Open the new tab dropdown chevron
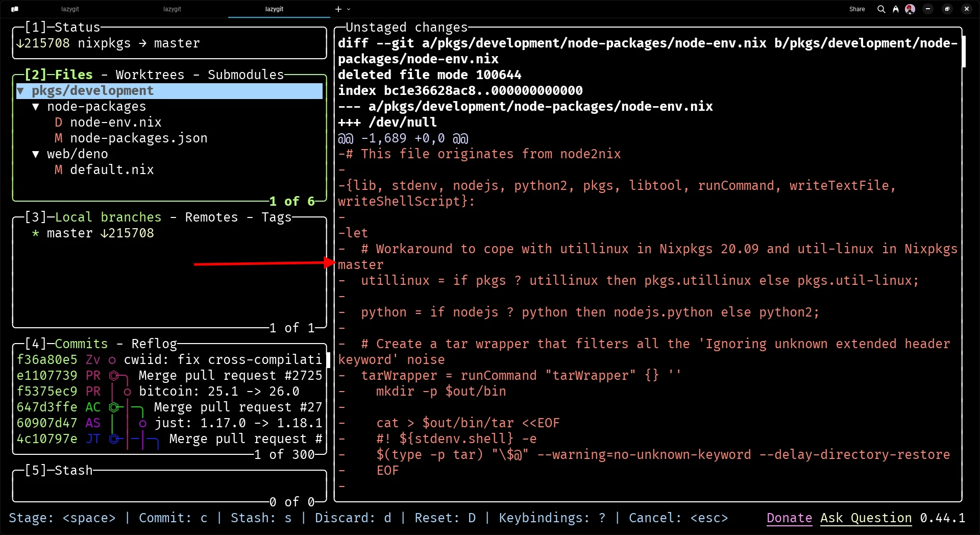980x535 pixels. click(x=349, y=9)
